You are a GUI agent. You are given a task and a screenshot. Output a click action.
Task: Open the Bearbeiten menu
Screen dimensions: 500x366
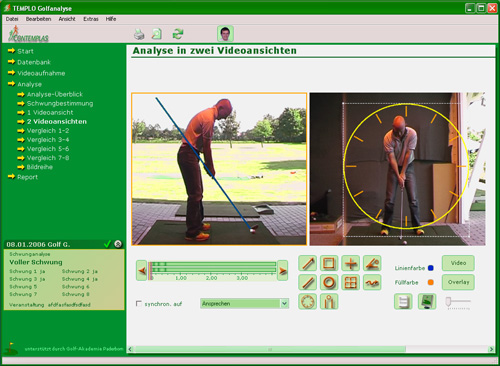pyautogui.click(x=38, y=19)
